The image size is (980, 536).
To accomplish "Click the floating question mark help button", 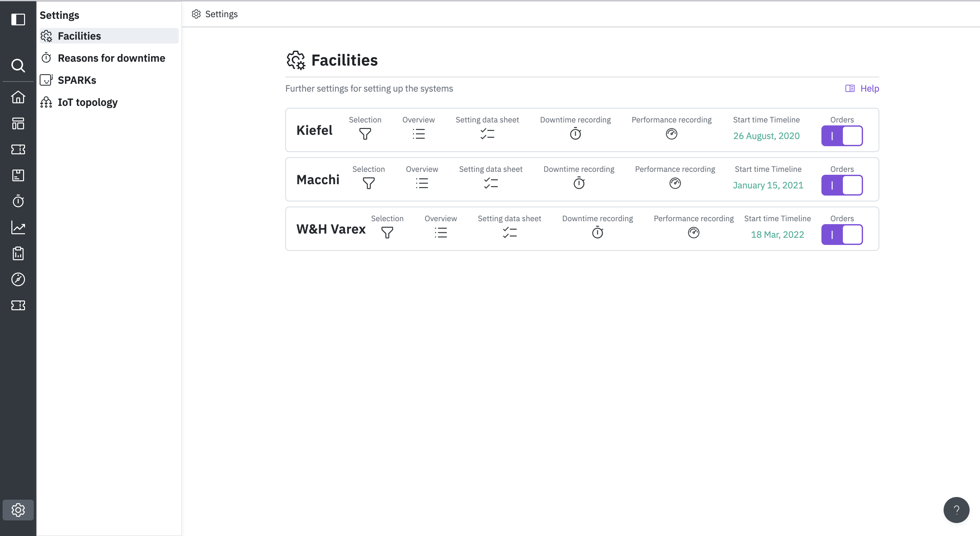I will pyautogui.click(x=956, y=510).
